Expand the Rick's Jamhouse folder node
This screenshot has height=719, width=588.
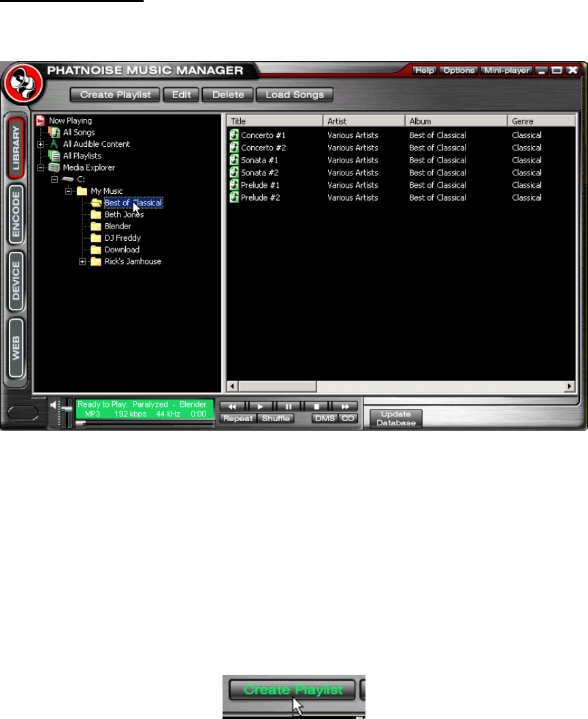coord(82,261)
